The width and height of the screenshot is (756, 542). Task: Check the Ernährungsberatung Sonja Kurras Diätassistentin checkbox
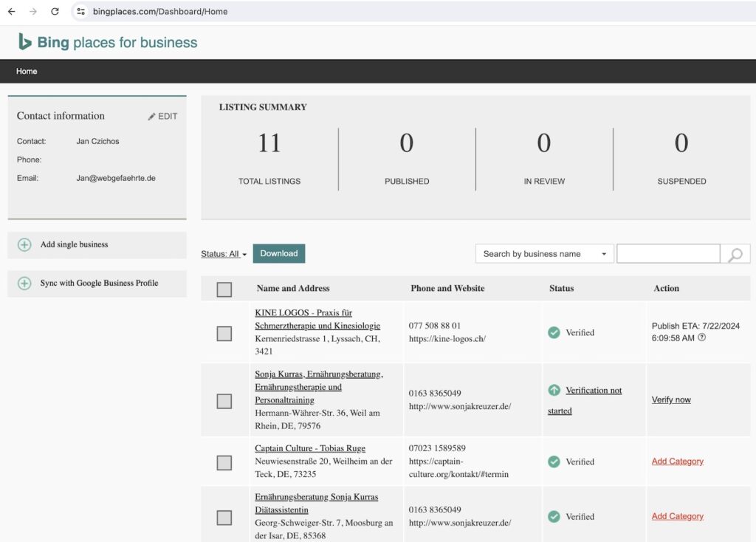[x=224, y=518]
